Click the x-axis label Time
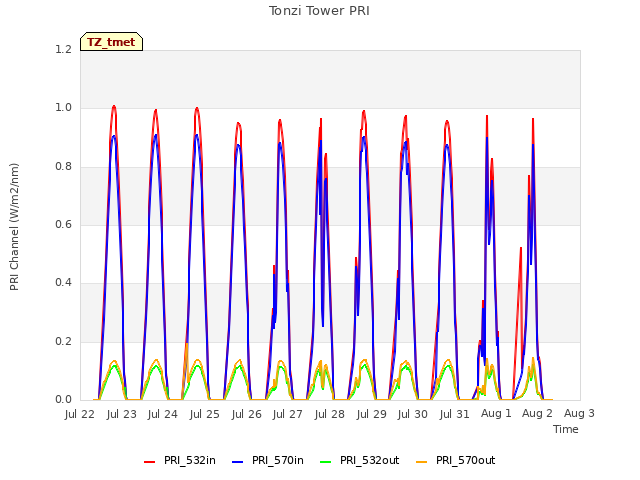640x480 pixels. 566,429
